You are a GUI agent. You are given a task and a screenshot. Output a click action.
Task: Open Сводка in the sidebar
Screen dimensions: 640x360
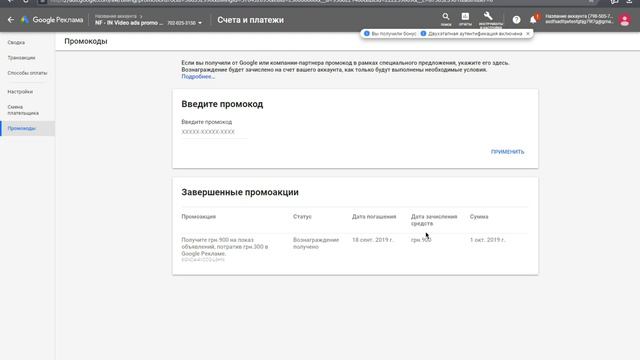tap(16, 42)
